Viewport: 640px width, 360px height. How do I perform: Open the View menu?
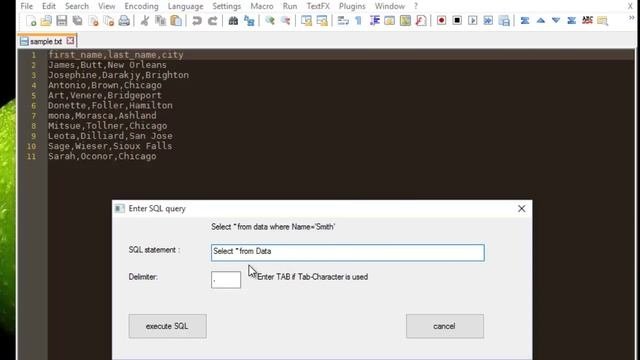107,6
